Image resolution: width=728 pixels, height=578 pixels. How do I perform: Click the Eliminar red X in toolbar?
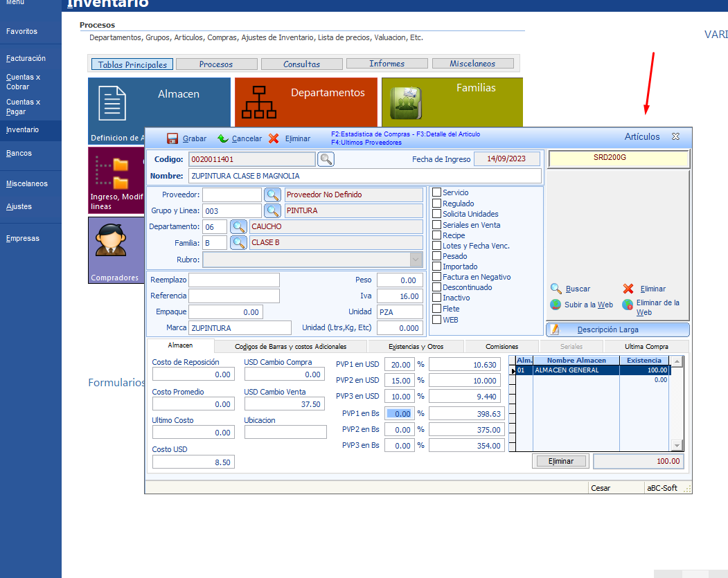click(x=274, y=138)
